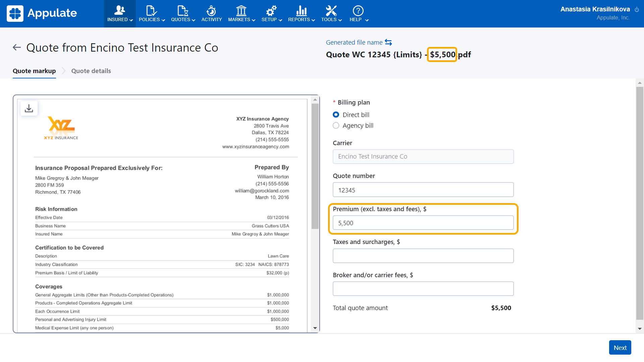Expand the QUOTES menu chevron

[194, 20]
